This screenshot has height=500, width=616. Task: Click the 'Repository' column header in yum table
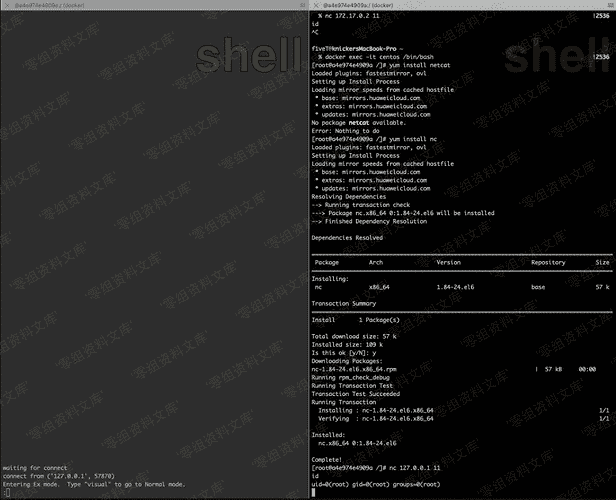548,262
